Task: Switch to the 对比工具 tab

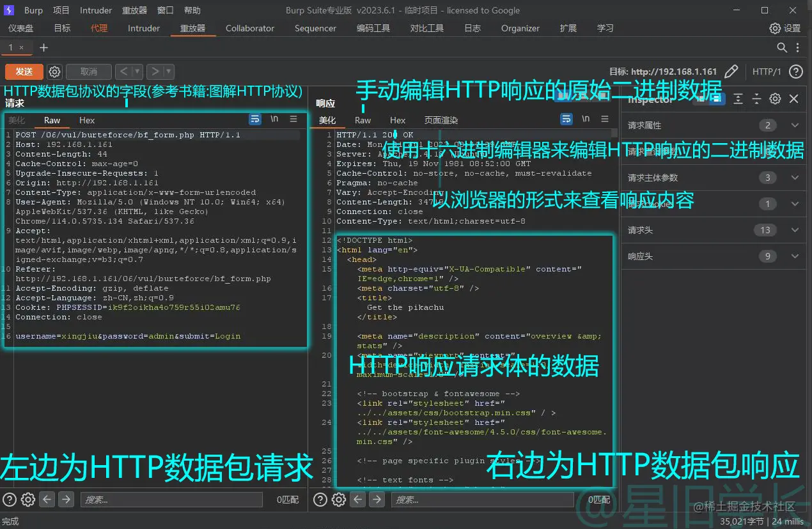Action: click(x=427, y=28)
